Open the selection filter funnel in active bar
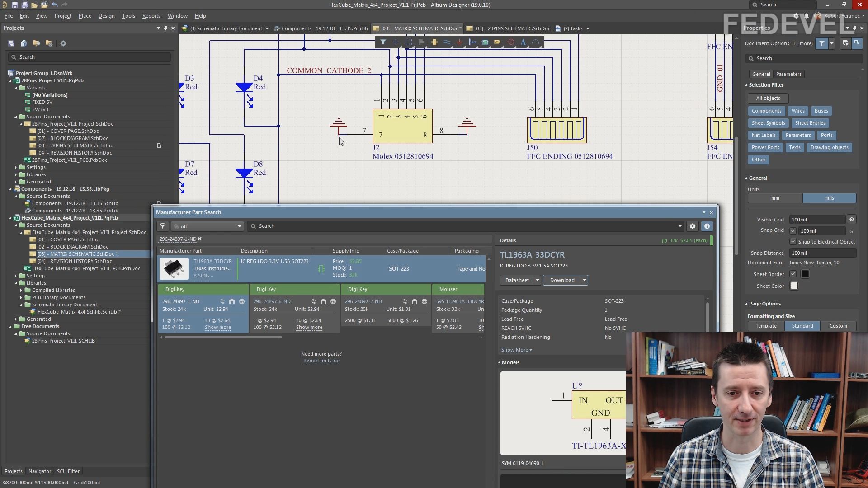Viewport: 868px width, 488px height. (x=383, y=42)
